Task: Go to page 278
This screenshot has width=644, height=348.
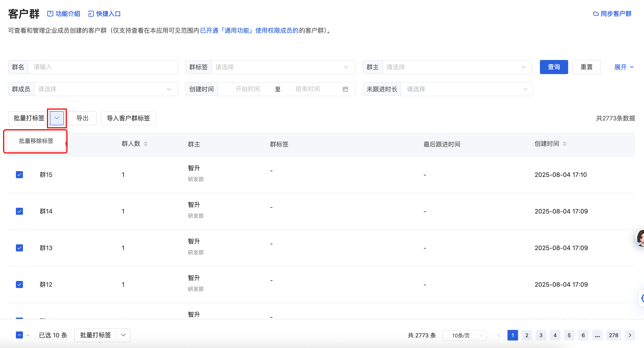Action: point(613,335)
